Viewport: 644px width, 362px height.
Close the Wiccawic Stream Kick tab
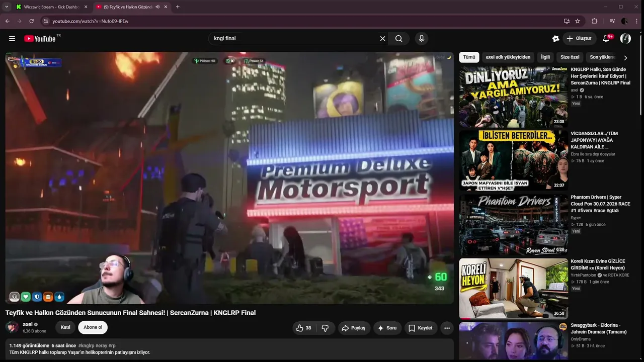tap(86, 7)
